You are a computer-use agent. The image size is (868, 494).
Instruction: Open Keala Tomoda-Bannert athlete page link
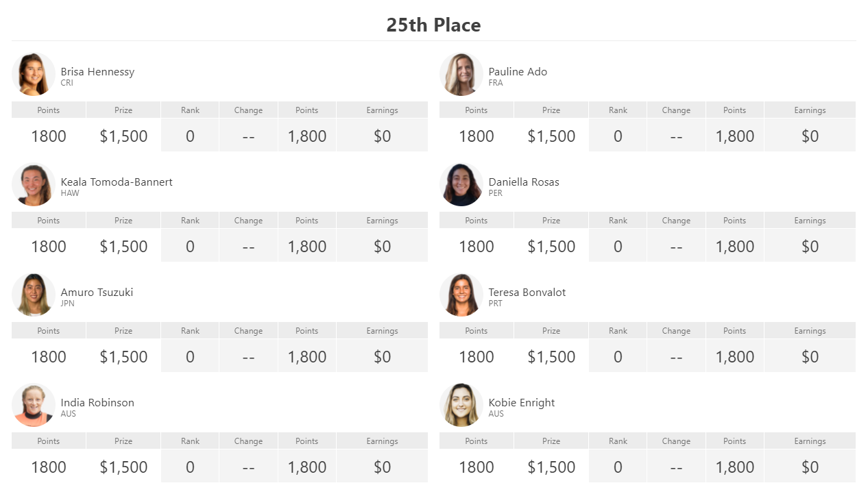[x=117, y=182]
